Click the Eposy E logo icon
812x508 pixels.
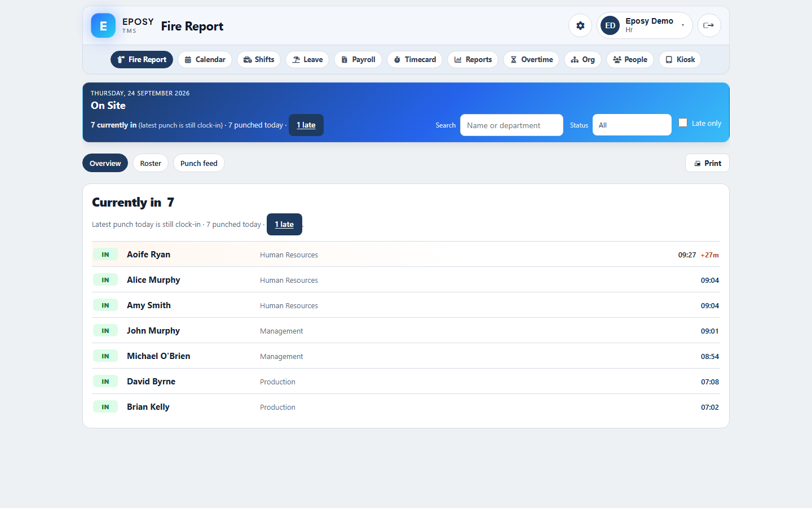pyautogui.click(x=103, y=25)
